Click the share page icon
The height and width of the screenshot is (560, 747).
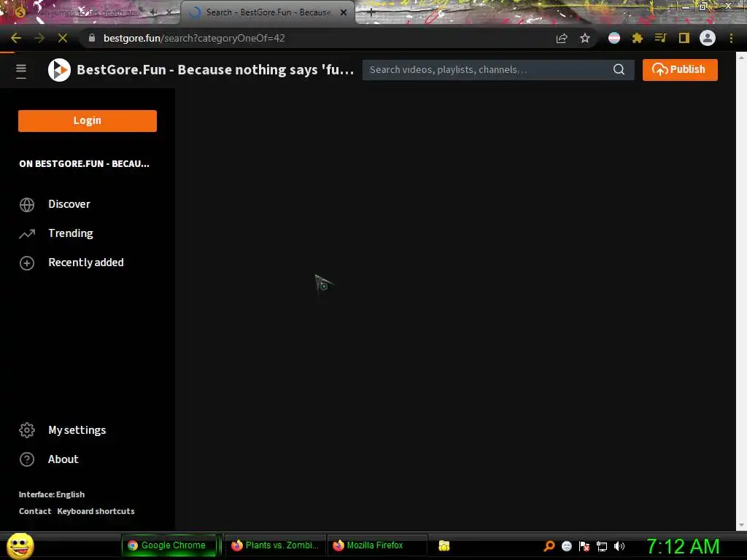point(562,38)
